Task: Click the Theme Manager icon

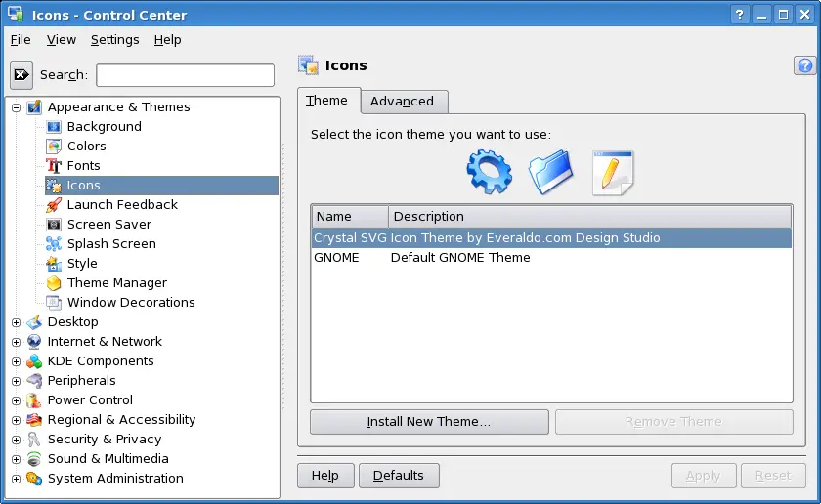Action: 54,283
